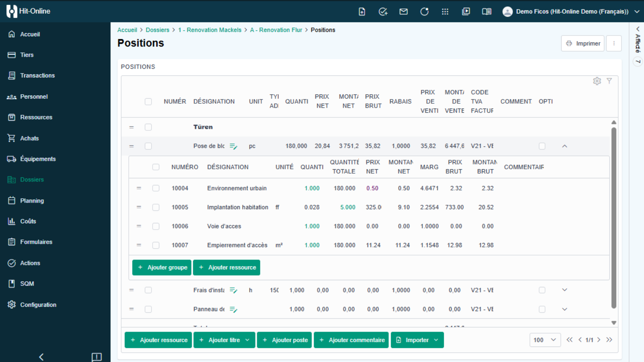
Task: Click the table vertical scrollbar thumb
Action: click(614, 218)
